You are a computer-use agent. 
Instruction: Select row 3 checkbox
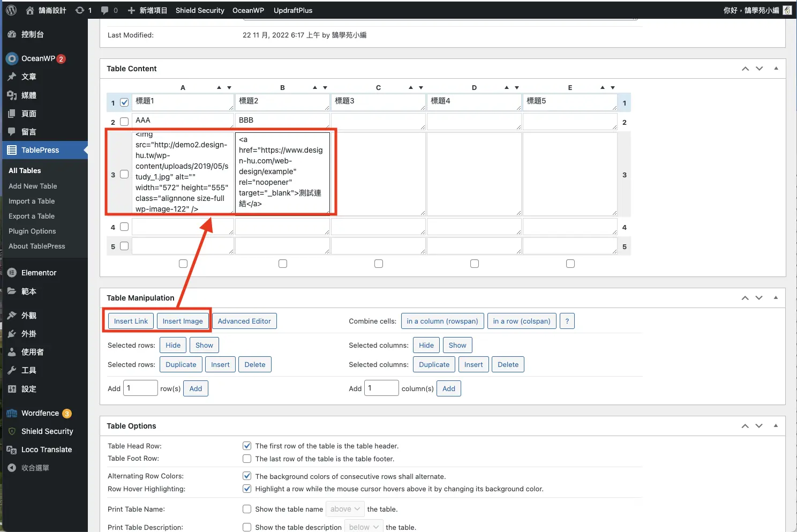[x=124, y=174]
